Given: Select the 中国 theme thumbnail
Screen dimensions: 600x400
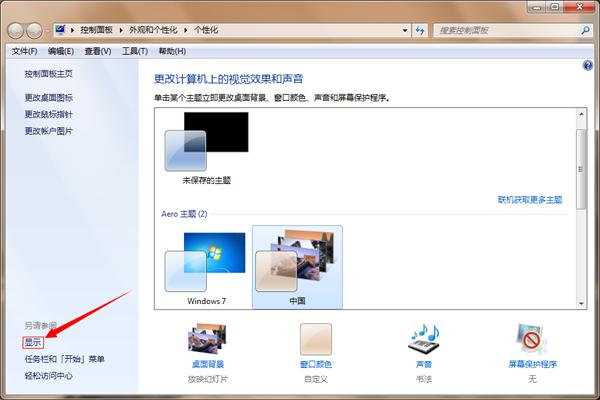Looking at the screenshot, I should [297, 264].
